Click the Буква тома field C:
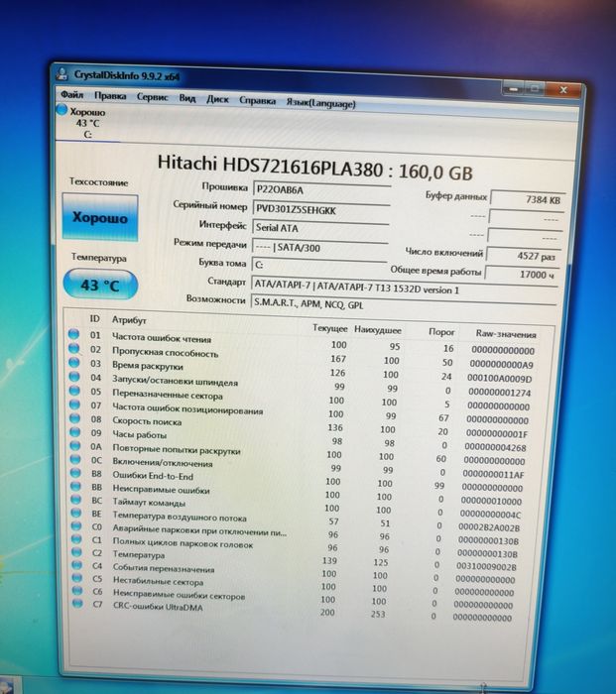Viewport: 616px width, 694px height. (x=318, y=266)
